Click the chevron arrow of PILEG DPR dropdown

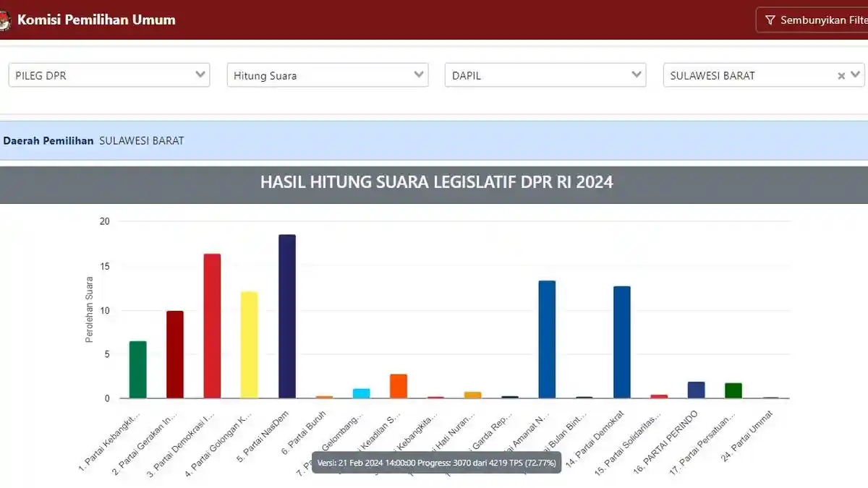coord(200,74)
